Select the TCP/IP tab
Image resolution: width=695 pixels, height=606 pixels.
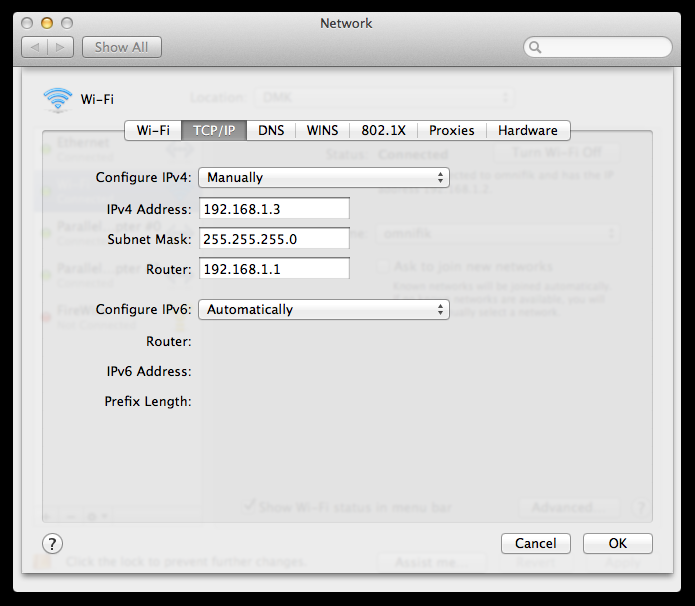214,130
